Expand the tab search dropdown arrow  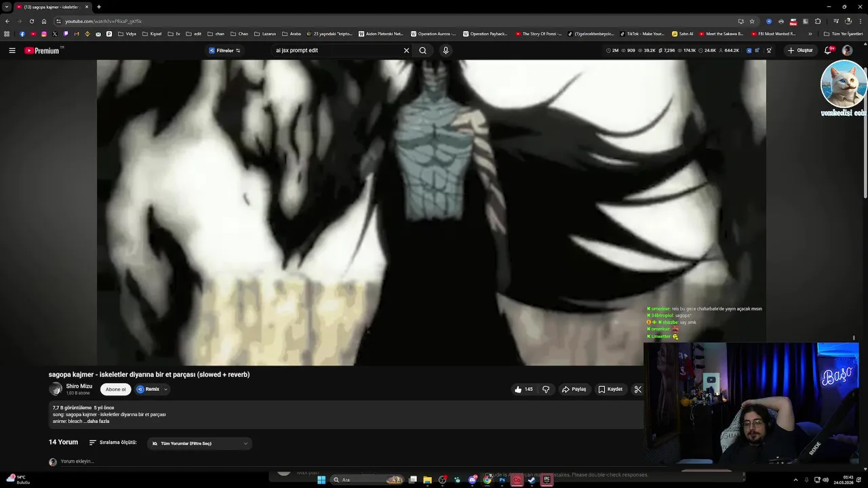point(7,7)
